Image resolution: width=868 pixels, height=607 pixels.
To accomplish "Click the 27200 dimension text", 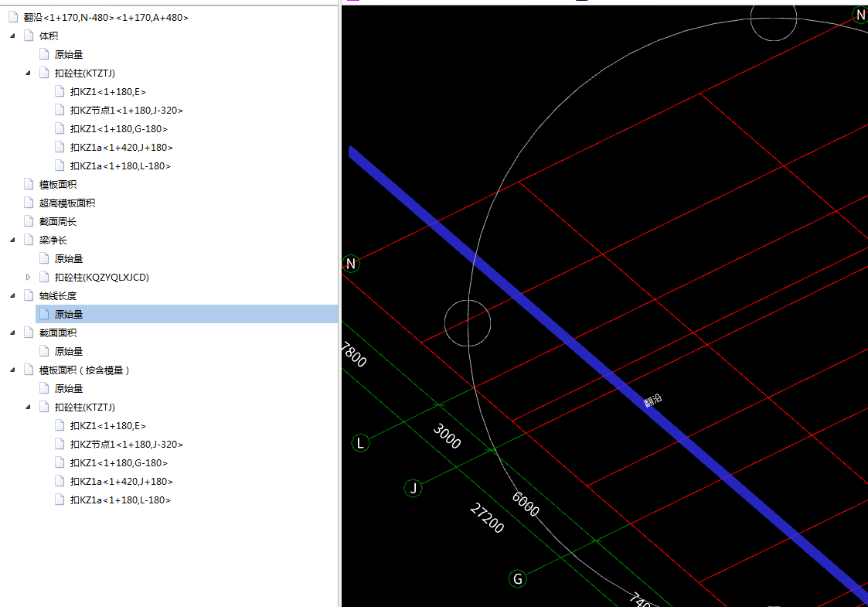I will (x=487, y=518).
